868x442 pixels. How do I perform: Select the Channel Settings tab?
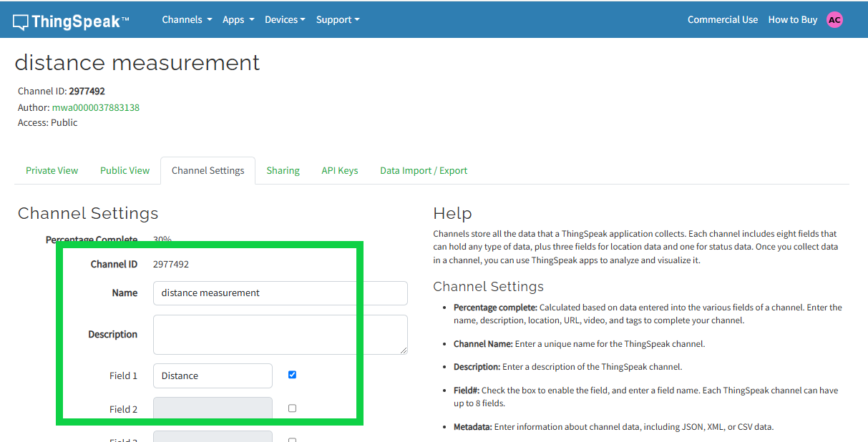[208, 170]
